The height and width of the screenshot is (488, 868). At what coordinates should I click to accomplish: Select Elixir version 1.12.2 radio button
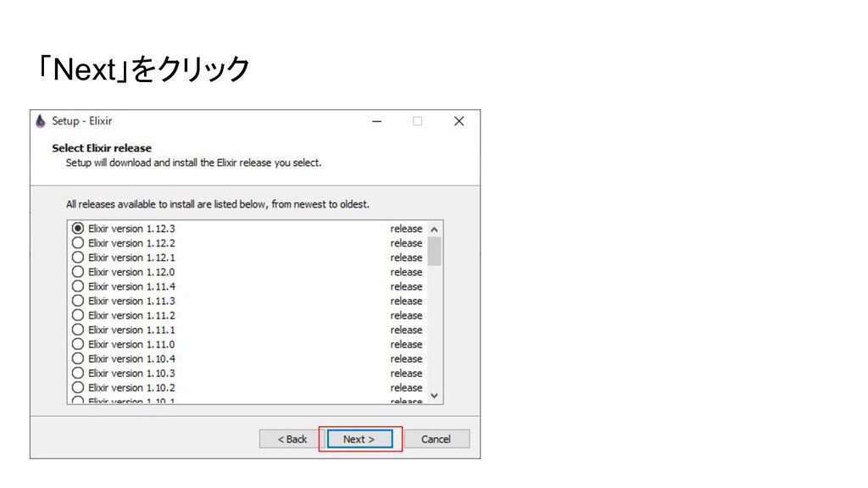pyautogui.click(x=78, y=243)
